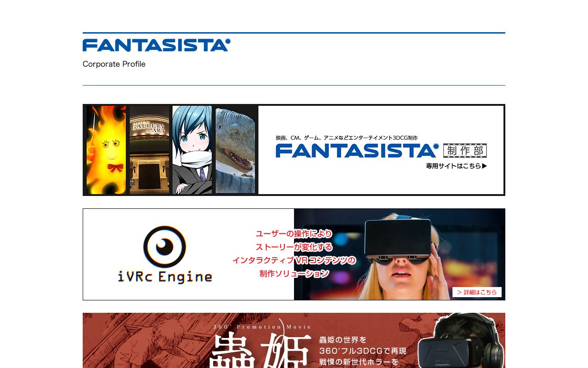Select the Corporate Profile text
588x368 pixels.
[x=114, y=64]
